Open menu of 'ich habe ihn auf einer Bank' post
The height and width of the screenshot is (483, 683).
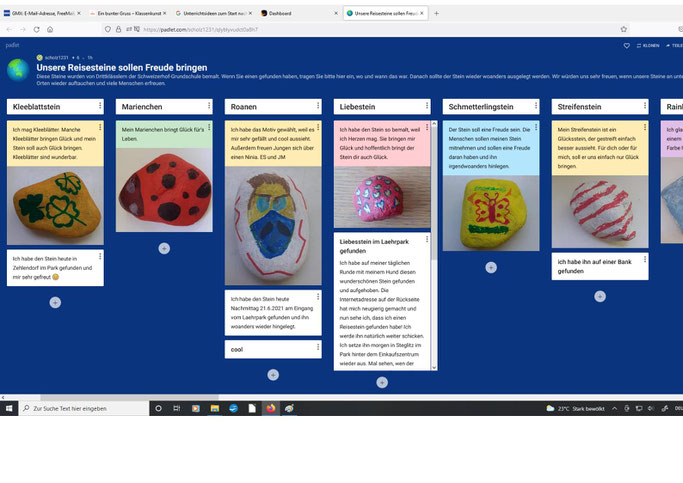coord(645,260)
